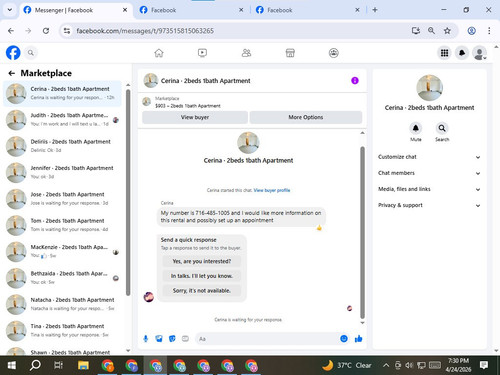500x375 pixels.
Task: Click the View buyer button
Action: tap(195, 117)
